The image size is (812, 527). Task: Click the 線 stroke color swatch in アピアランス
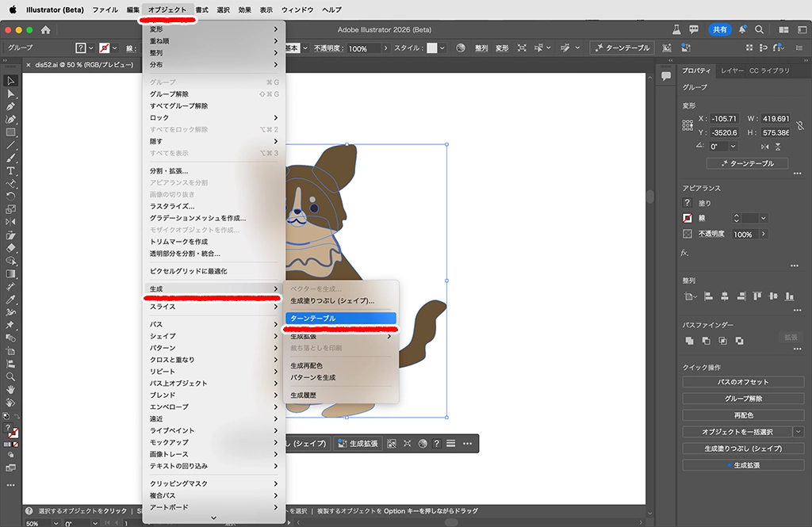(x=688, y=218)
